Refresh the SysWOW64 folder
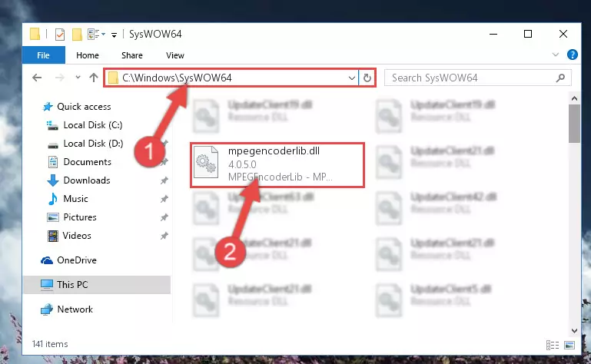The width and height of the screenshot is (591, 364). tap(367, 78)
